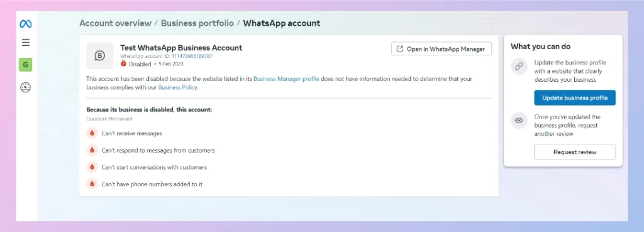644x232 pixels.
Task: Select the green G account avatar
Action: (x=25, y=65)
